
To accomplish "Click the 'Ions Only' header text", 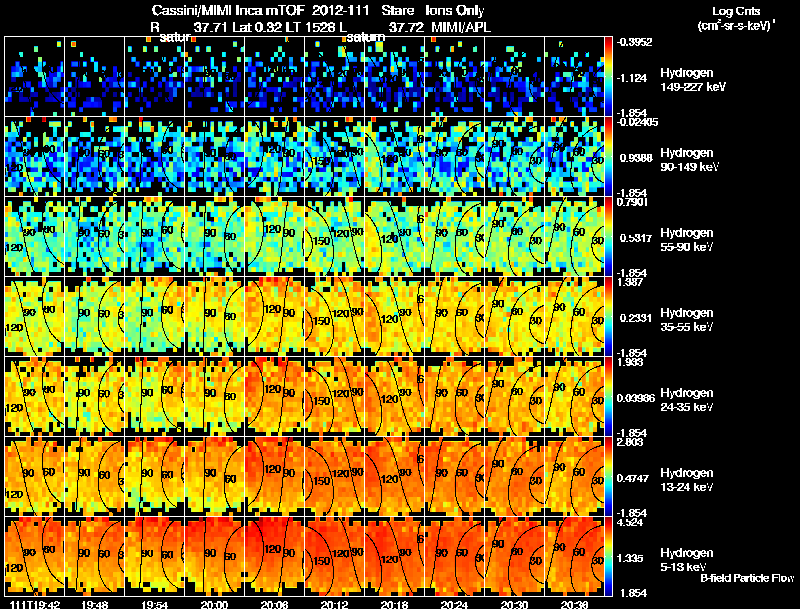I will pos(455,11).
